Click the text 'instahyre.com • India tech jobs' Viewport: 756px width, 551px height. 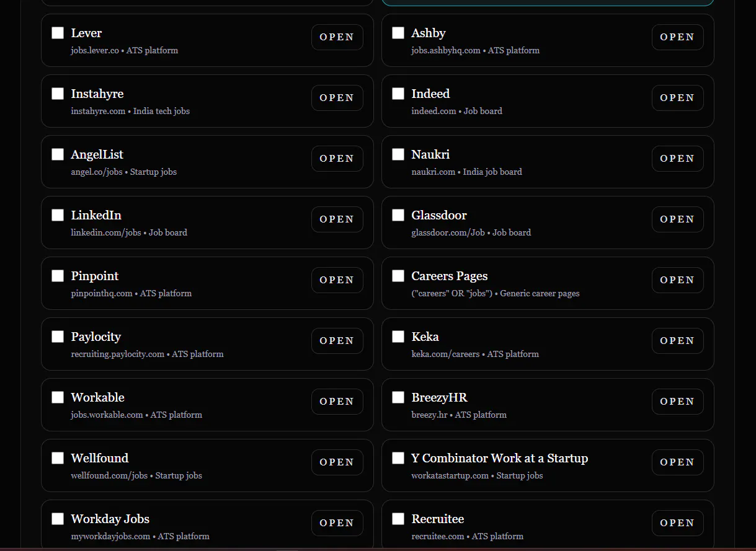[x=130, y=111]
